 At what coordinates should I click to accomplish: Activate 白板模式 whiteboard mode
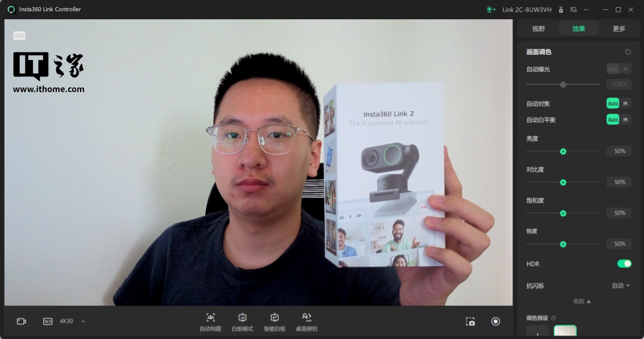tap(242, 322)
